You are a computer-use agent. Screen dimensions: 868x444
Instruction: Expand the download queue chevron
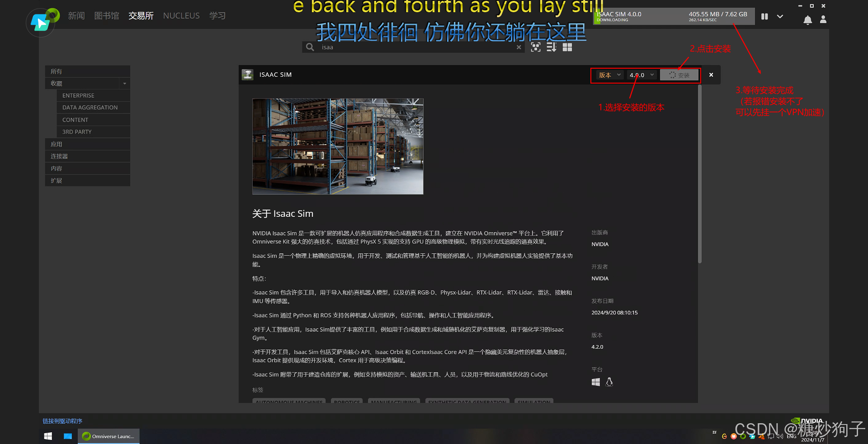click(x=780, y=17)
